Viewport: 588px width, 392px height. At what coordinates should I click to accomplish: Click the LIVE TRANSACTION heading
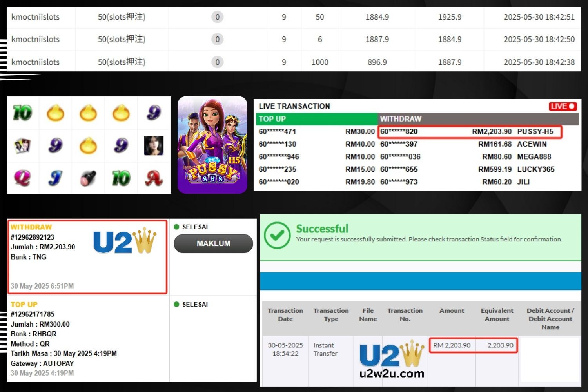pyautogui.click(x=294, y=106)
